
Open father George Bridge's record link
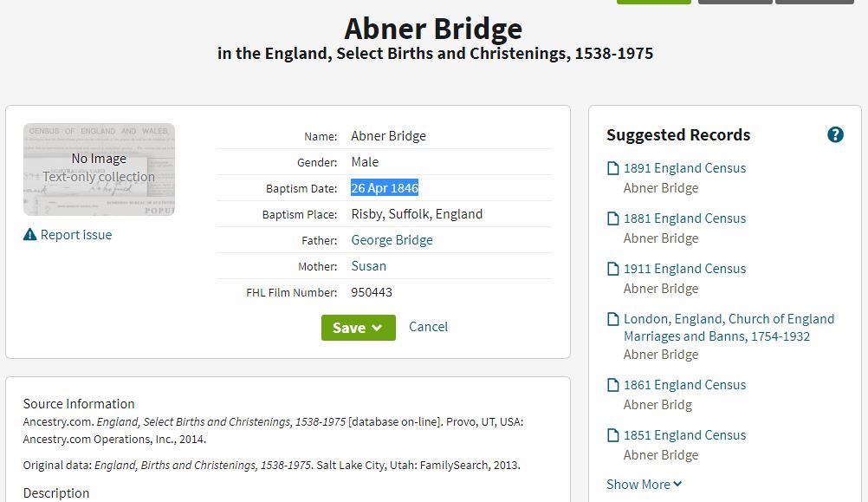392,240
